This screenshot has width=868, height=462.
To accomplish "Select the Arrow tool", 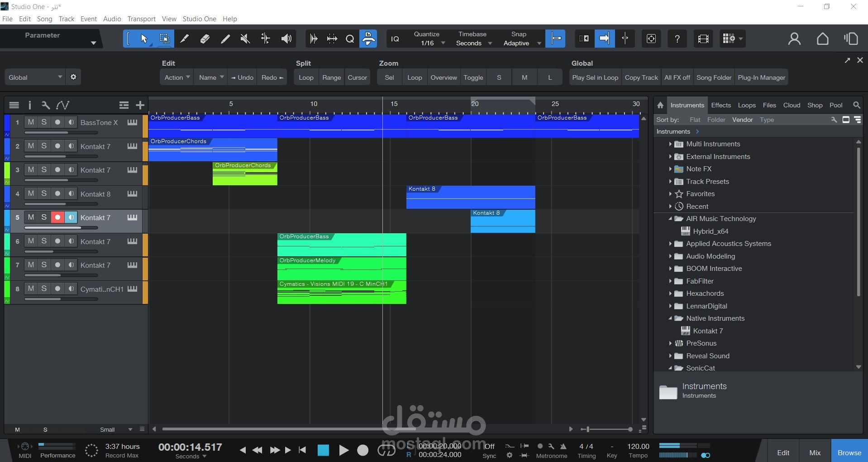I will (x=144, y=39).
